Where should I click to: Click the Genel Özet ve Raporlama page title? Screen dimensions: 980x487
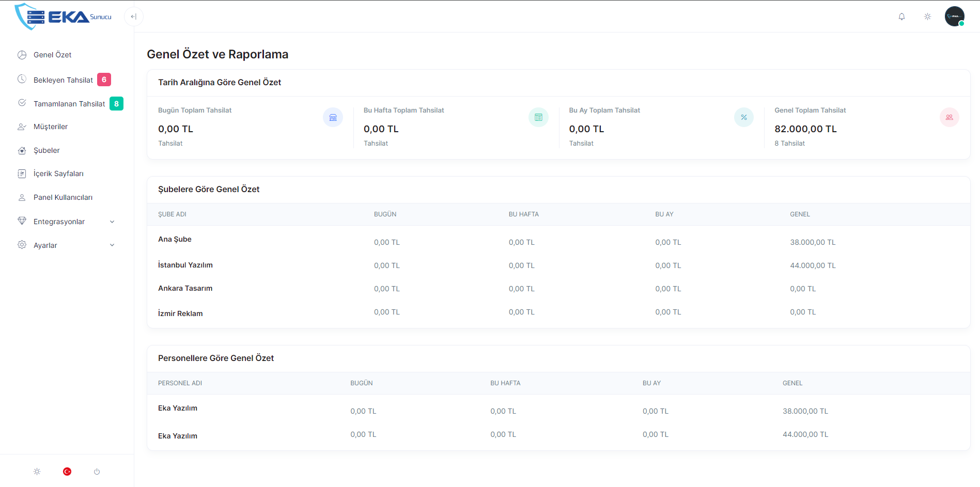(x=217, y=54)
